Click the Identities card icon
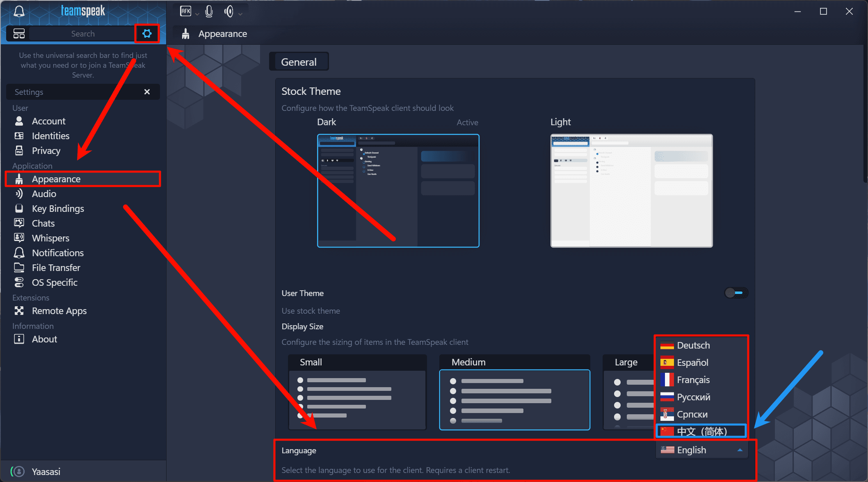This screenshot has height=482, width=868. click(x=19, y=136)
